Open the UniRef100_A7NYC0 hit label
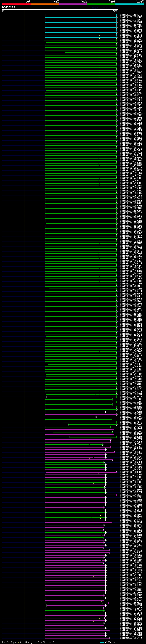The width and height of the screenshot is (146, 644). [131, 20]
